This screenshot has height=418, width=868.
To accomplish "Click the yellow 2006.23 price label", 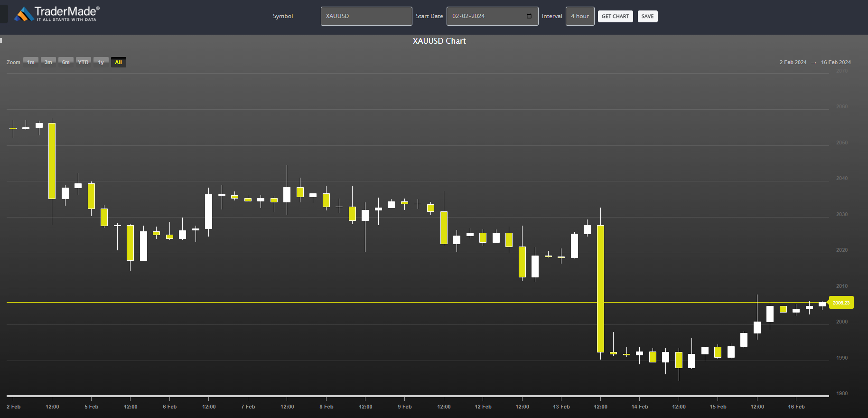I will (x=841, y=303).
